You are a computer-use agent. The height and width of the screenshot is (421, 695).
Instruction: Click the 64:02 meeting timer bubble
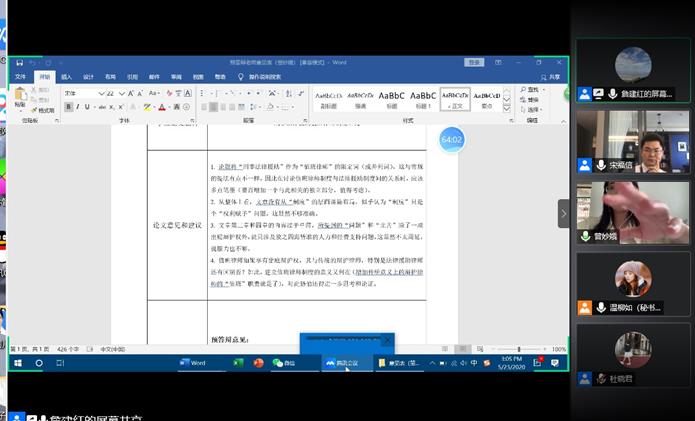point(452,139)
